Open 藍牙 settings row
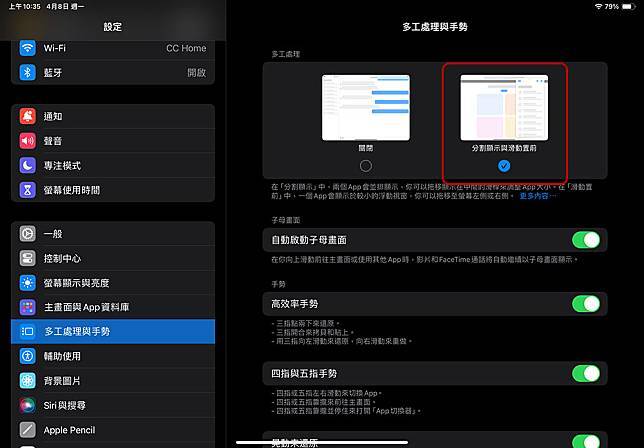644x448 pixels. [113, 73]
